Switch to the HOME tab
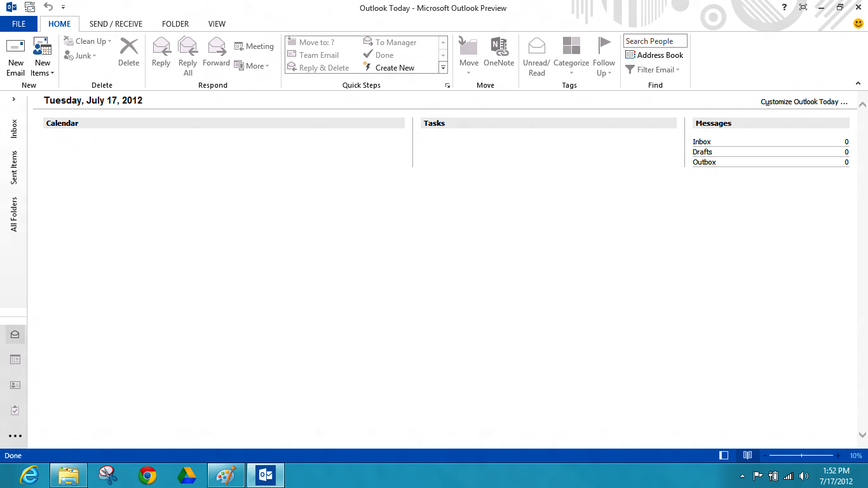Viewport: 868px width, 488px height. click(60, 24)
